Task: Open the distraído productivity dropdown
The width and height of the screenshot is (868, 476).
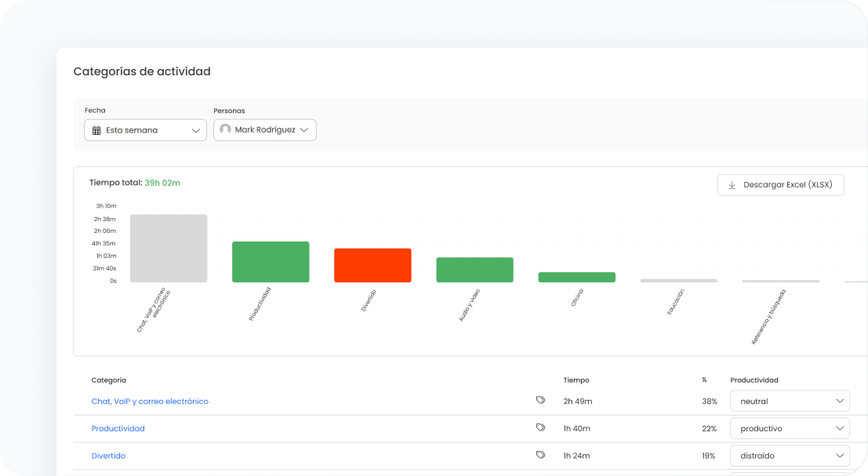Action: tap(789, 456)
